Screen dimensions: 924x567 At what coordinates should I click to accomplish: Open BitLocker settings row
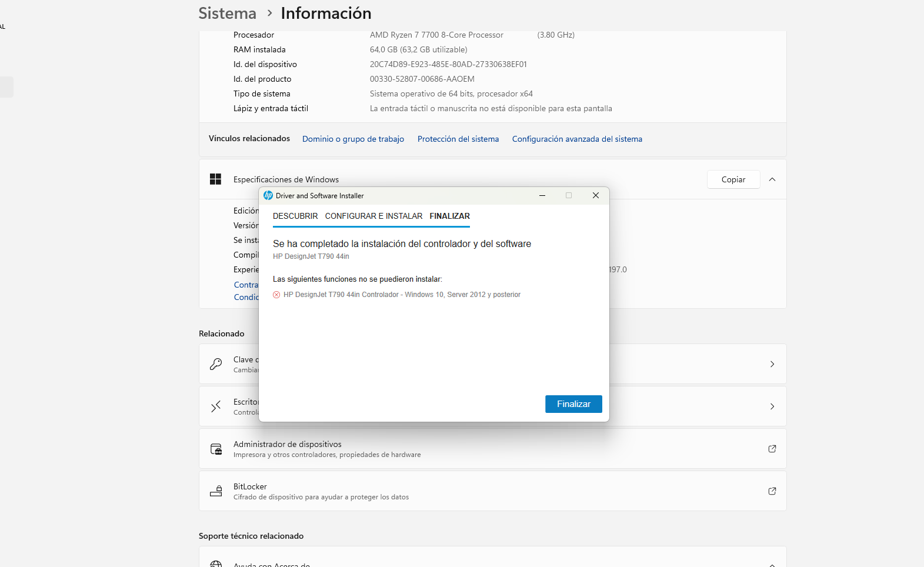(493, 491)
